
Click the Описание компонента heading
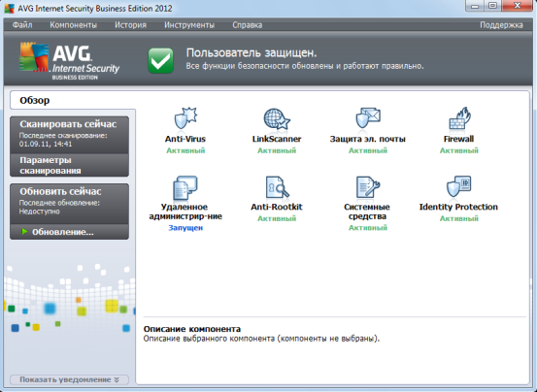coord(192,329)
